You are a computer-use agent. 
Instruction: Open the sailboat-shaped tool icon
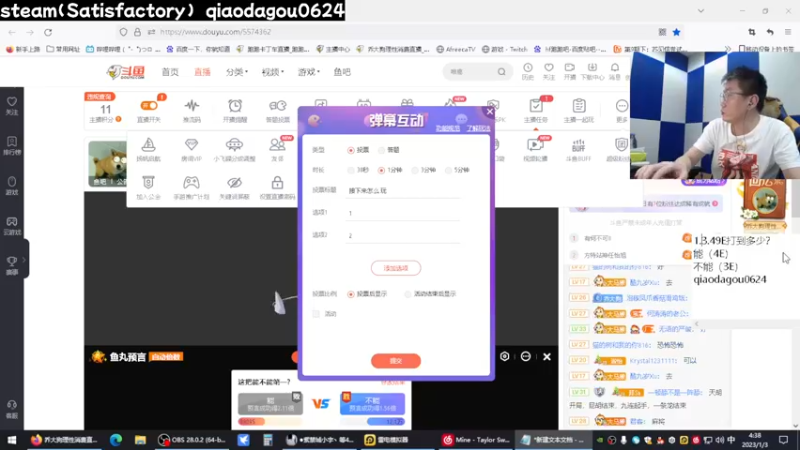pyautogui.click(x=148, y=144)
